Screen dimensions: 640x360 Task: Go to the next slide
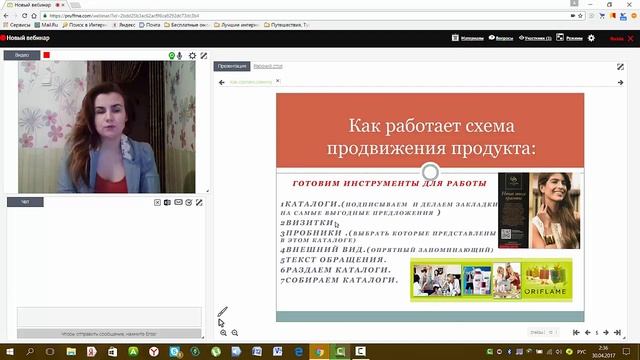coord(606,333)
